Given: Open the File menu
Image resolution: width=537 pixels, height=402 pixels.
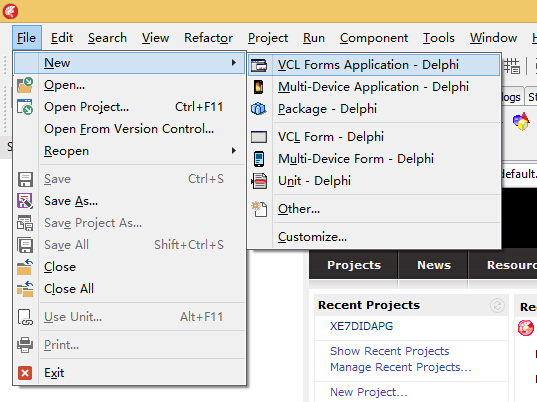Looking at the screenshot, I should pyautogui.click(x=26, y=38).
